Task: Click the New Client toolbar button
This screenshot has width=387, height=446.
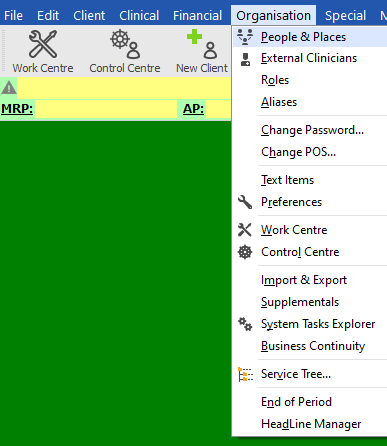Action: click(202, 51)
